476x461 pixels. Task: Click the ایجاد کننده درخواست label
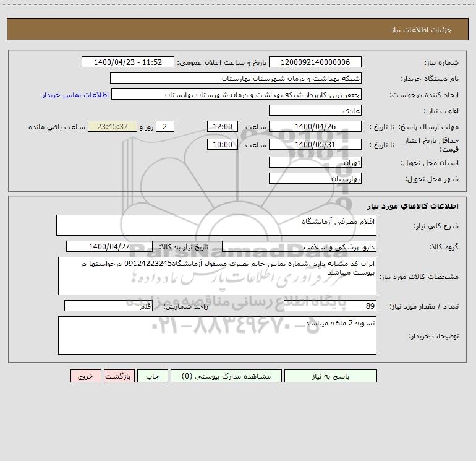(x=424, y=95)
